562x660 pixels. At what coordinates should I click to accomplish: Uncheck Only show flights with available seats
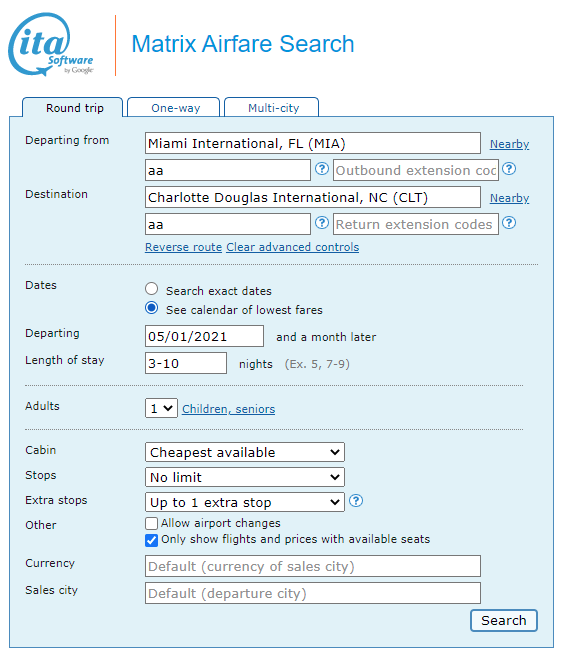pos(152,540)
